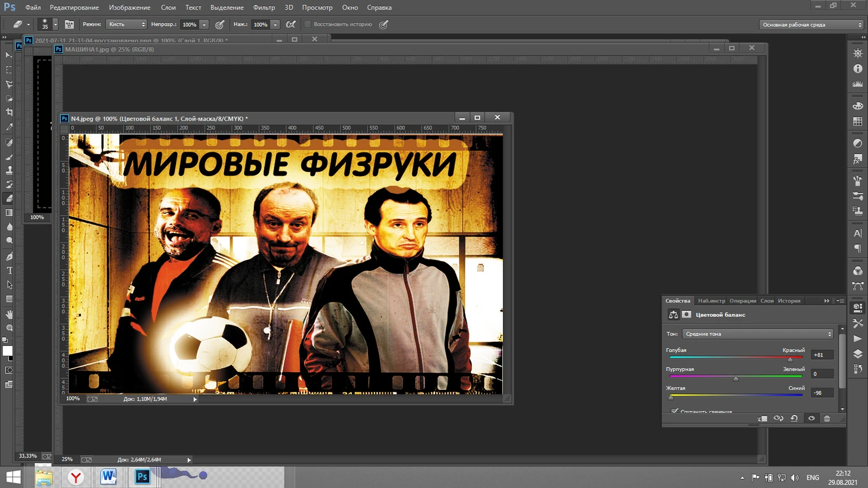Select the Hand tool
868x488 pixels.
(x=9, y=314)
